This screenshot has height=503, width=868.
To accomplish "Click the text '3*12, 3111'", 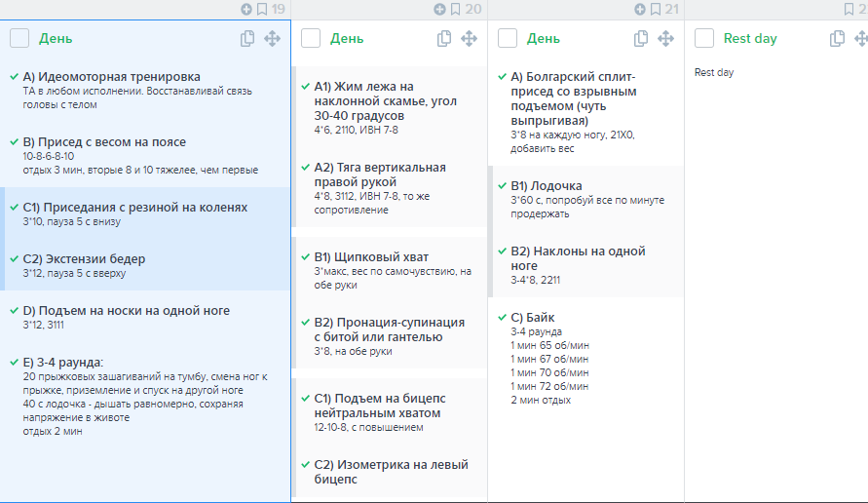I will coord(43,325).
